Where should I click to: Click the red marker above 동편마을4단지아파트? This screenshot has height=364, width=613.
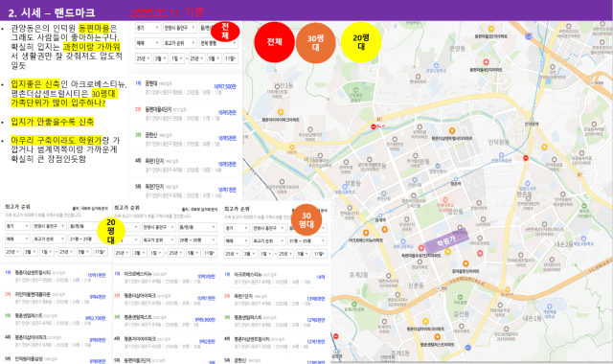(x=486, y=62)
